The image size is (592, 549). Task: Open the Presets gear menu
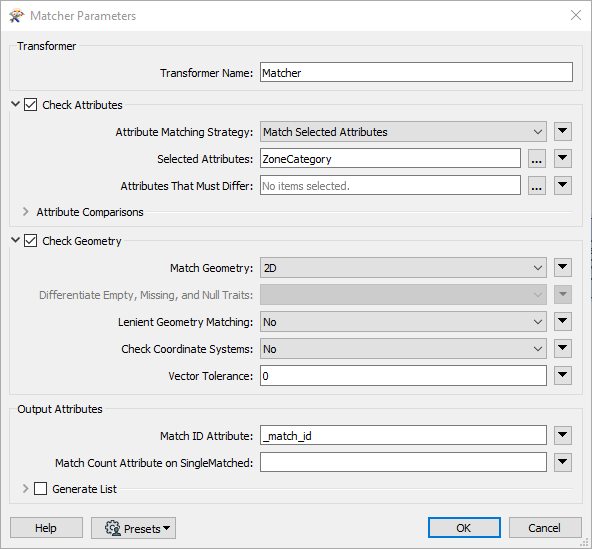pos(133,528)
